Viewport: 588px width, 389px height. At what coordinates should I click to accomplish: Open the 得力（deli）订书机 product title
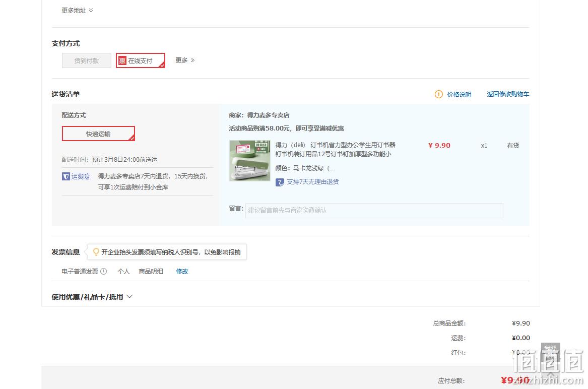pyautogui.click(x=335, y=149)
